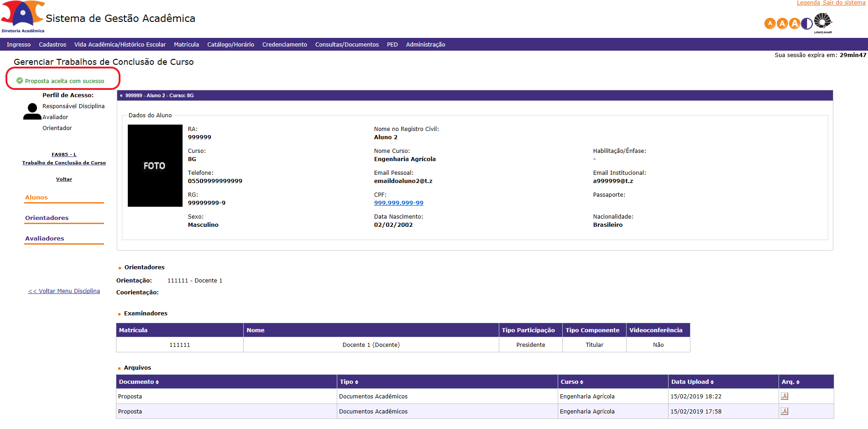
Task: Click the session timer 29min47
Action: [852, 55]
